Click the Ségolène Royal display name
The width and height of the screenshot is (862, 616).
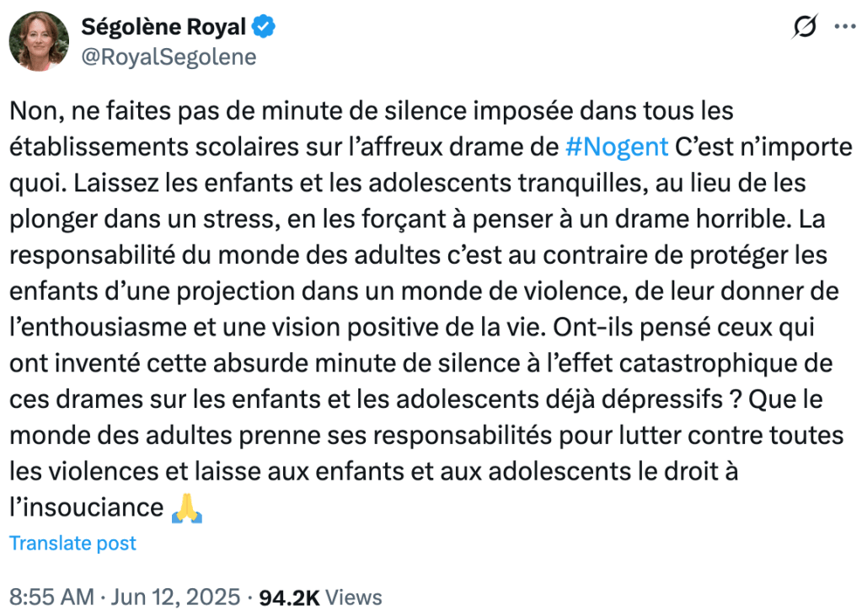pos(163,27)
